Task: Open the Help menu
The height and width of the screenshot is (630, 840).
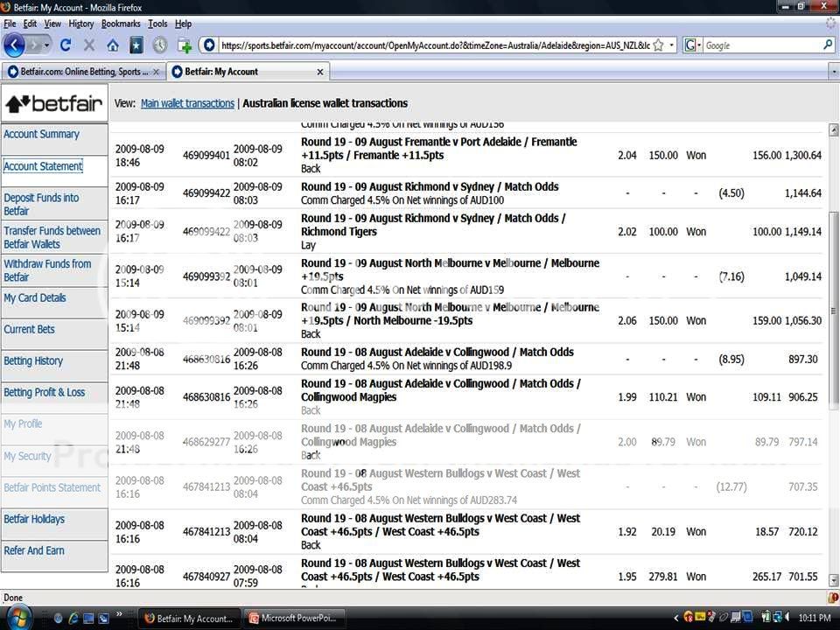Action: pyautogui.click(x=183, y=24)
